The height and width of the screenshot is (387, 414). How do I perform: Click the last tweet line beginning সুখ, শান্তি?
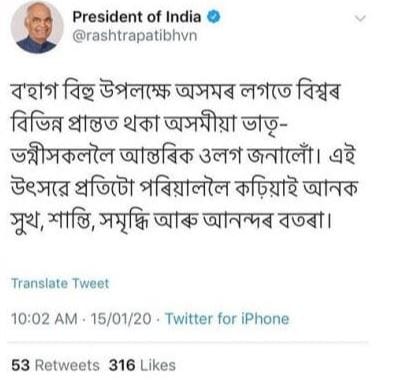pyautogui.click(x=172, y=221)
